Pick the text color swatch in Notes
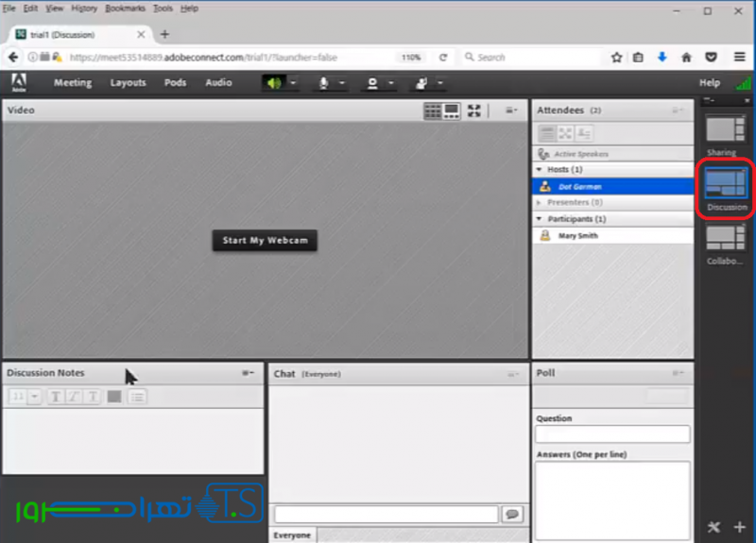756x543 pixels. click(x=114, y=397)
